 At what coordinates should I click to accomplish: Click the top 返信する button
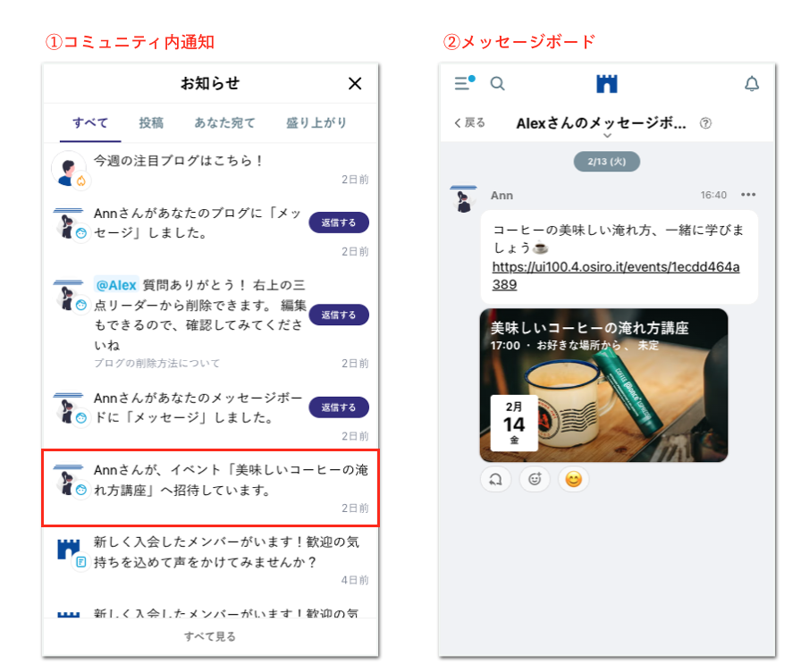[x=338, y=222]
